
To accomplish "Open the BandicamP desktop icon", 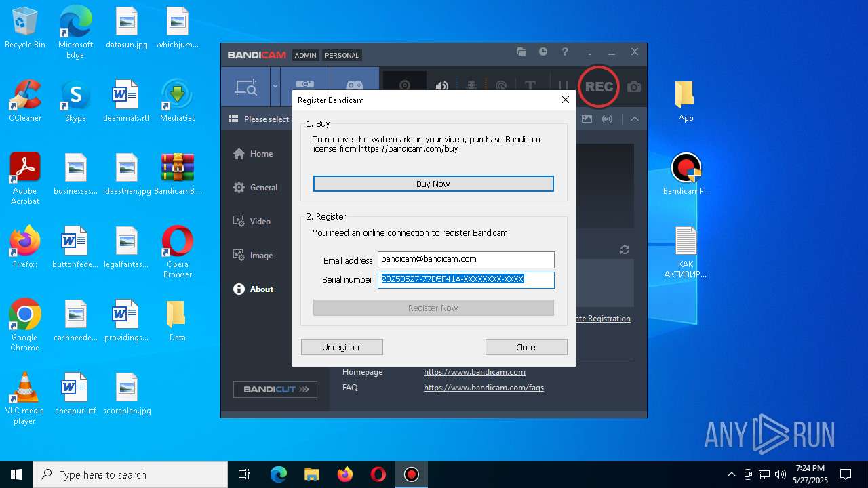I will [x=686, y=175].
